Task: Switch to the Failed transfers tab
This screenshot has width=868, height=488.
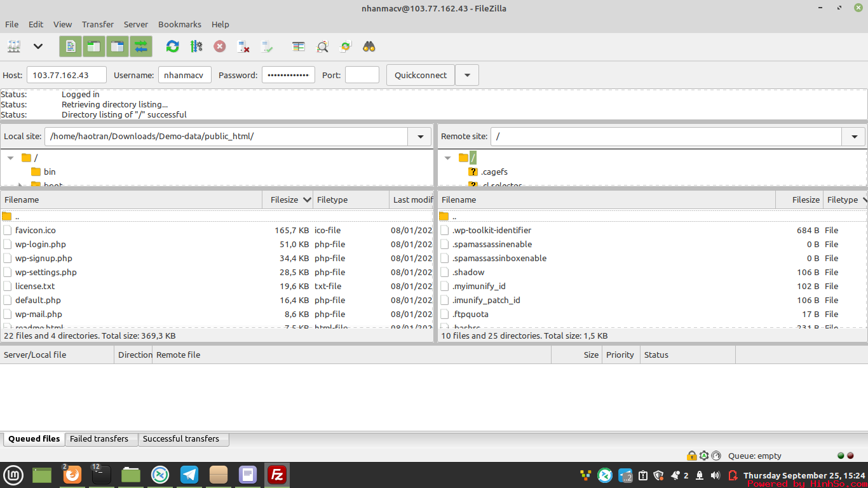Action: 100,438
